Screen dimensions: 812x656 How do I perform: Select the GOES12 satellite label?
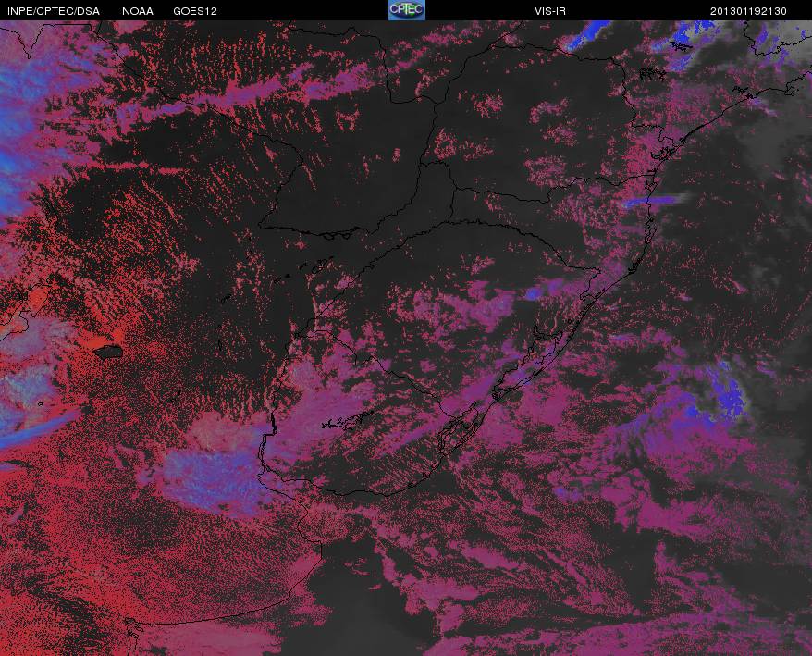point(195,11)
